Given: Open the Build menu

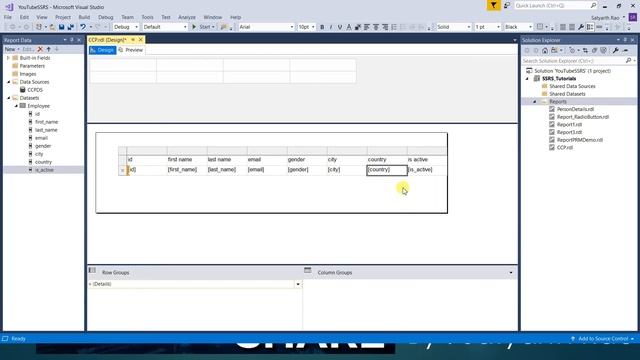Looking at the screenshot, I should pyautogui.click(x=84, y=17).
